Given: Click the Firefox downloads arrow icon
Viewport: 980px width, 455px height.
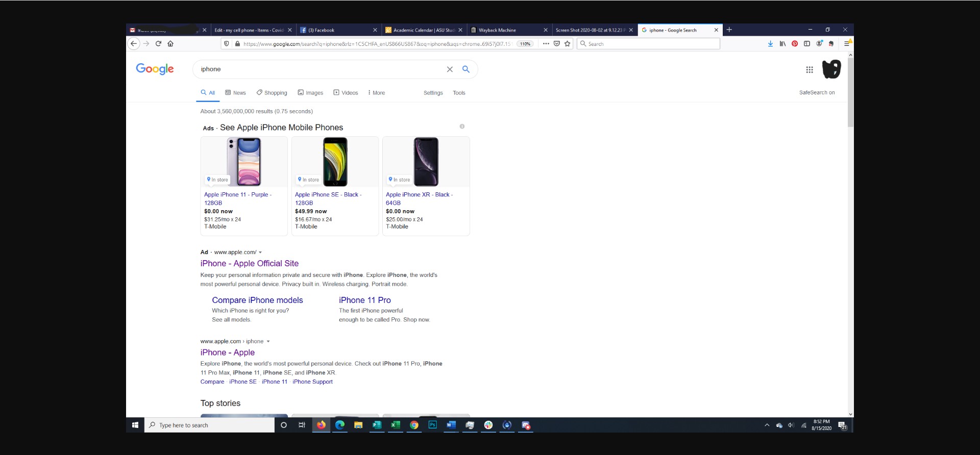Looking at the screenshot, I should 770,44.
